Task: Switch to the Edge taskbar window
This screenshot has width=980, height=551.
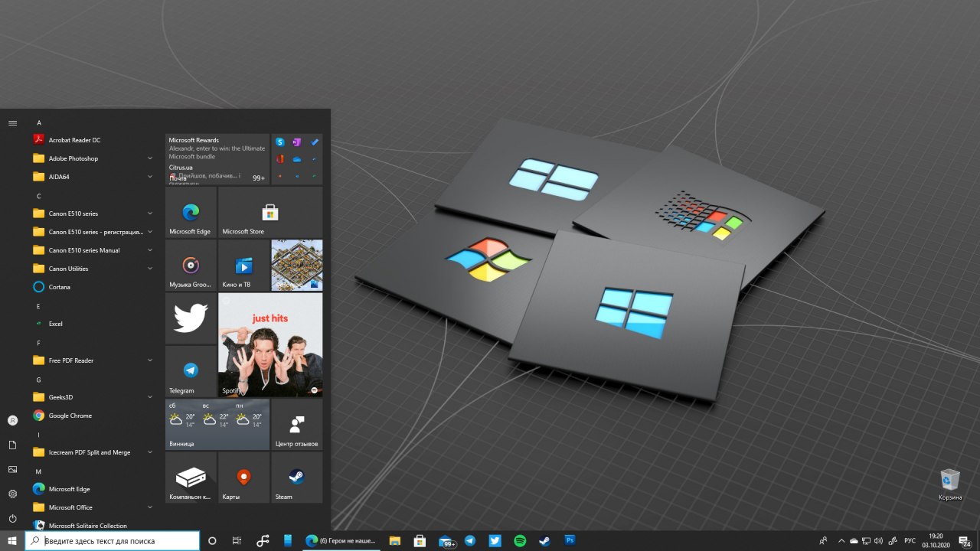Action: click(341, 540)
